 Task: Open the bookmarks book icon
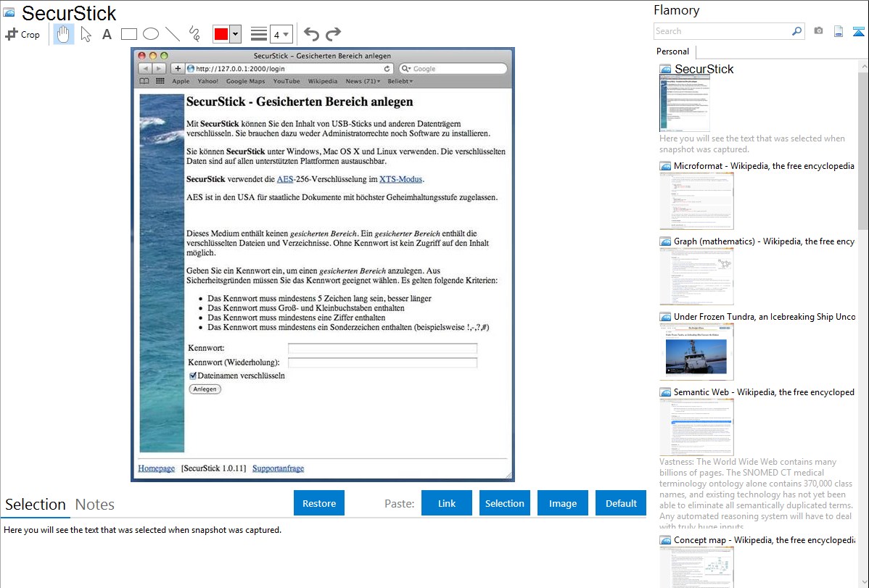tap(144, 81)
